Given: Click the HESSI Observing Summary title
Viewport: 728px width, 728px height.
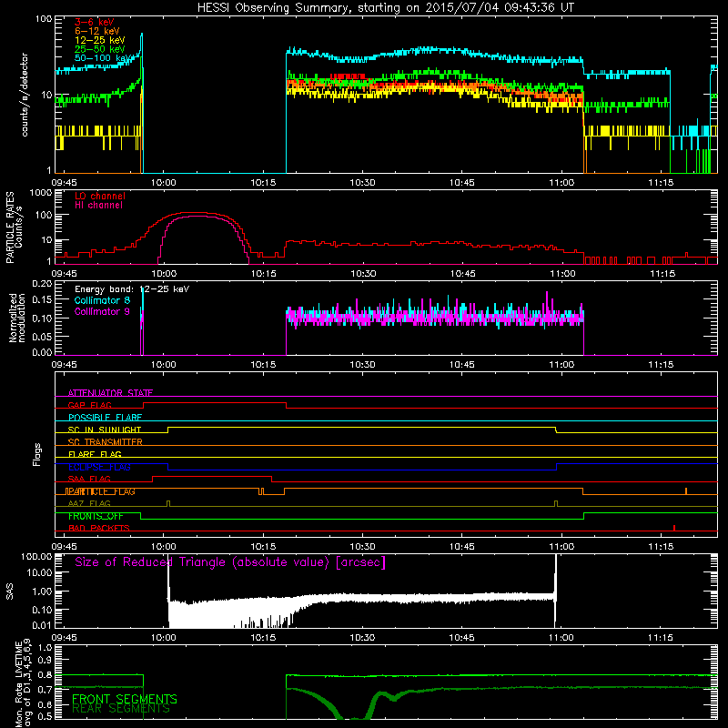Looking at the screenshot, I should click(385, 8).
